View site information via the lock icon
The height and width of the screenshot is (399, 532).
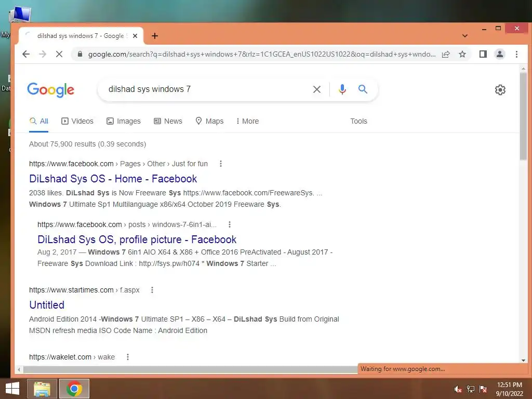coord(80,54)
